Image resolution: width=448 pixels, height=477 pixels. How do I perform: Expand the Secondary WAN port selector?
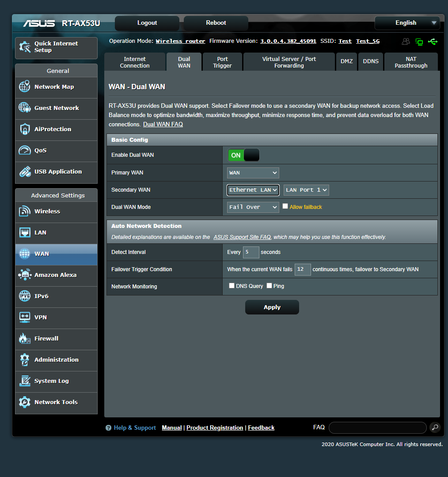(x=306, y=190)
